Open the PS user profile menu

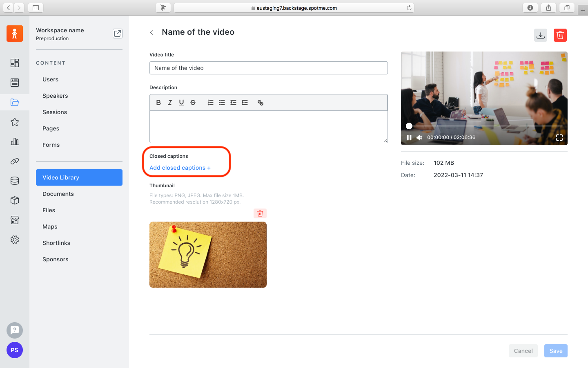15,350
